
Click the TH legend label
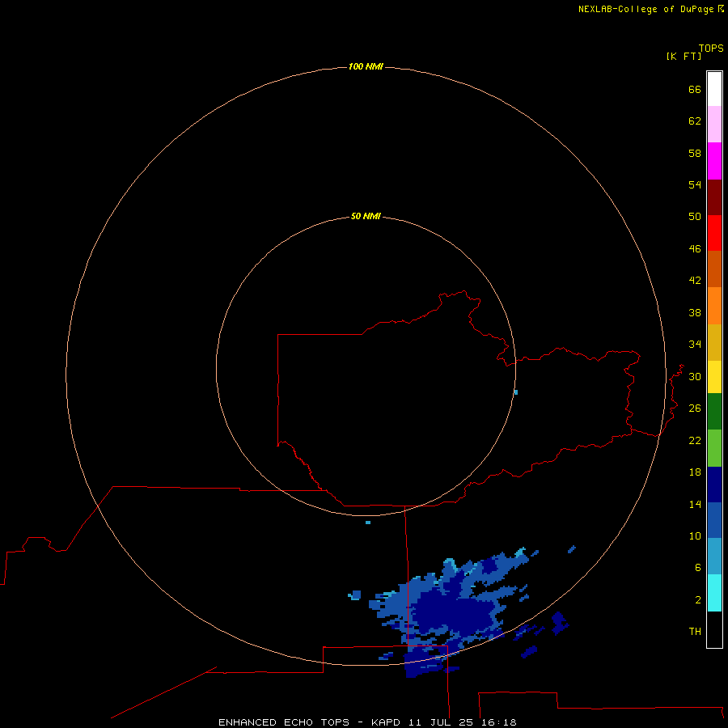(x=695, y=631)
